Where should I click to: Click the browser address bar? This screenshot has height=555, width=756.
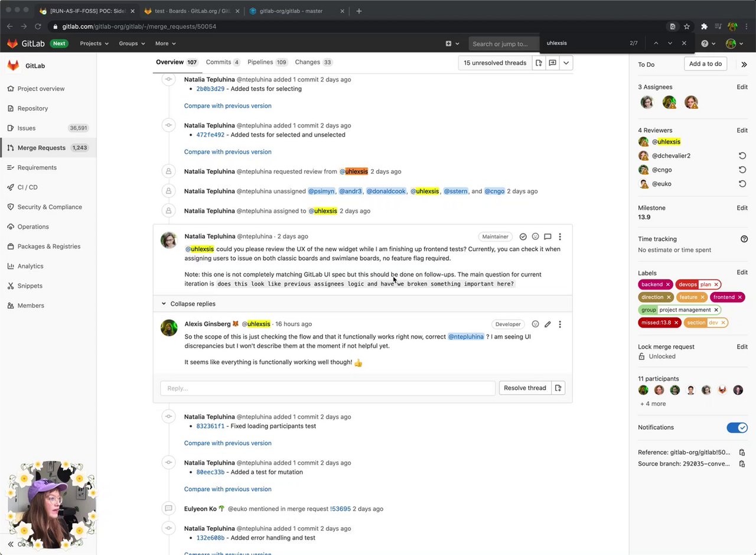coord(354,27)
